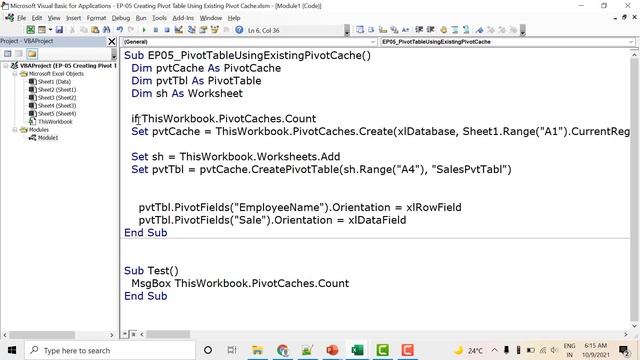Click the code window vertical scrollbar
Screen dimensions: 640x360
coord(634,190)
